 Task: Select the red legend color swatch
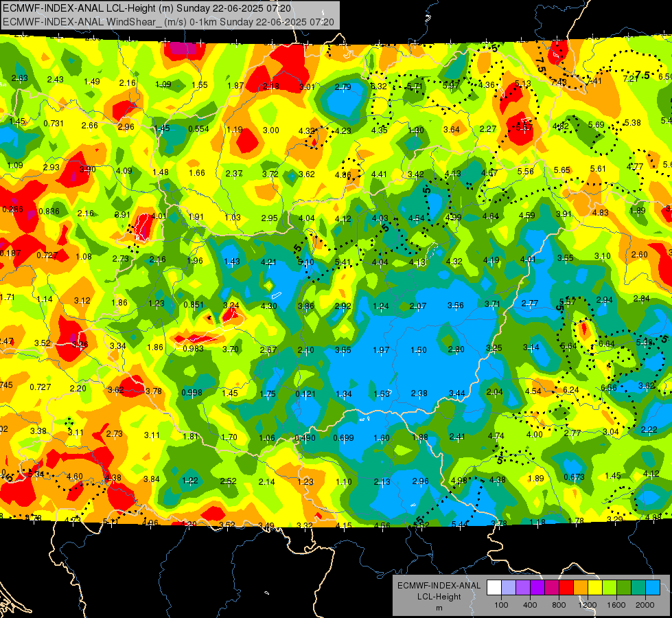[566, 588]
